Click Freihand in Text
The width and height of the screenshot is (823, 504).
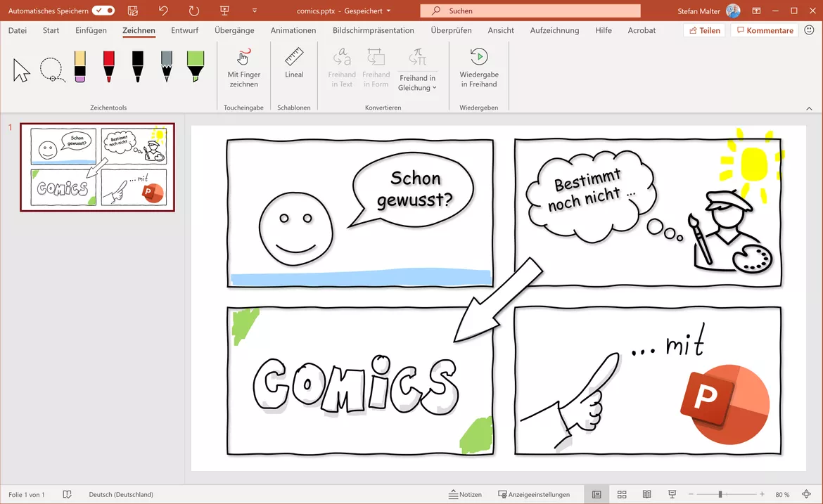tap(342, 68)
